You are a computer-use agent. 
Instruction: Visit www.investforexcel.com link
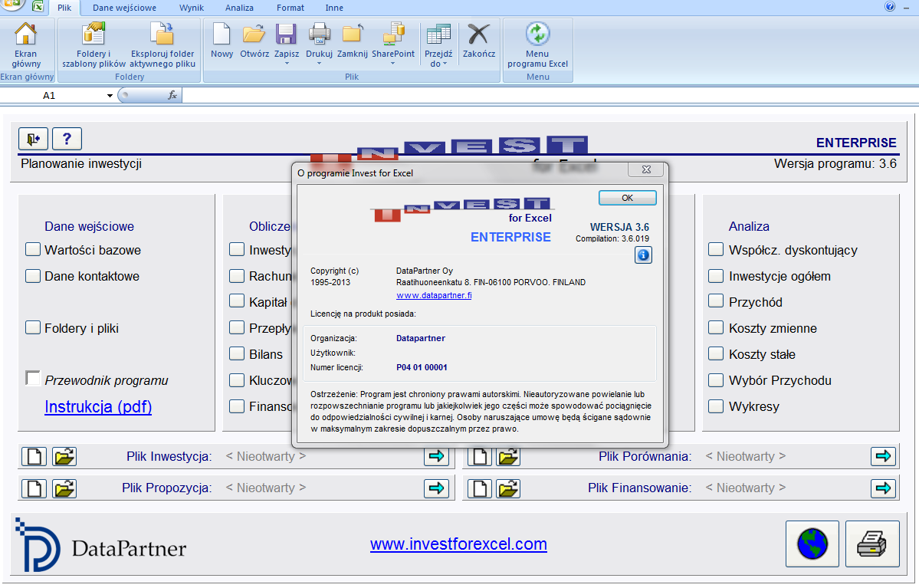[x=458, y=544]
